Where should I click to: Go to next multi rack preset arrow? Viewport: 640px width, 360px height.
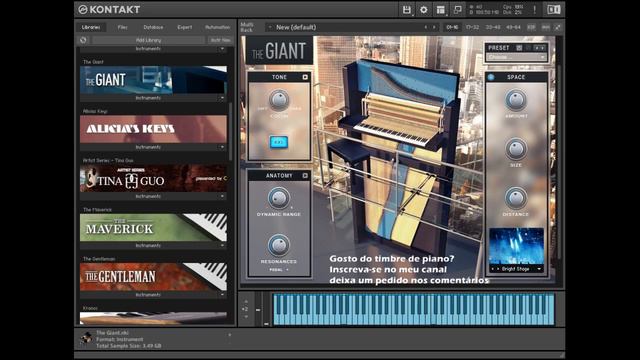[434, 27]
